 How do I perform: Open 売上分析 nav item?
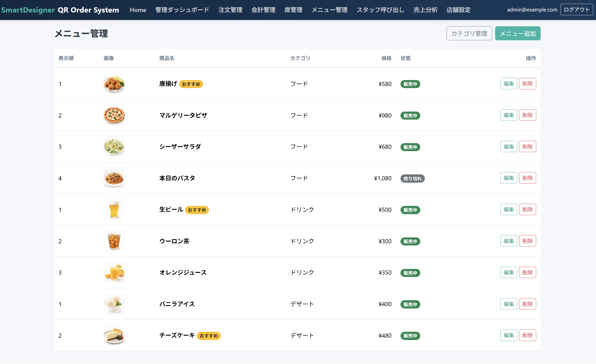coord(426,10)
